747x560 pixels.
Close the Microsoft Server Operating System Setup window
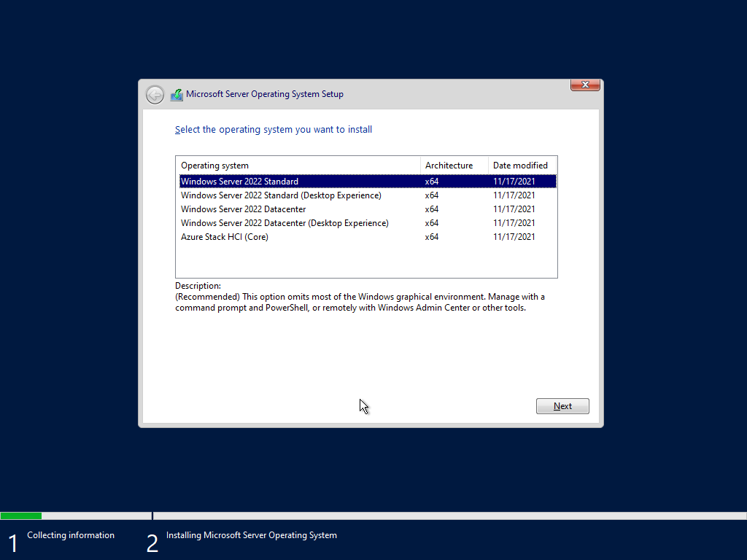click(x=585, y=85)
